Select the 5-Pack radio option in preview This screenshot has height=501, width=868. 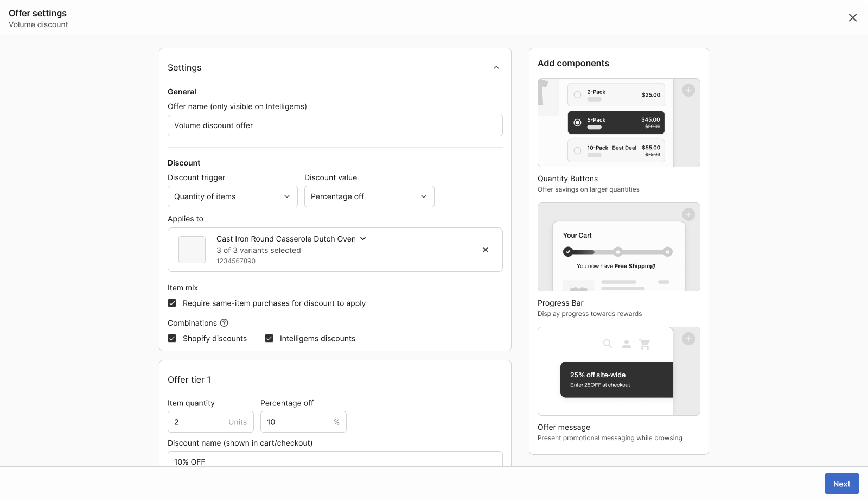[577, 123]
